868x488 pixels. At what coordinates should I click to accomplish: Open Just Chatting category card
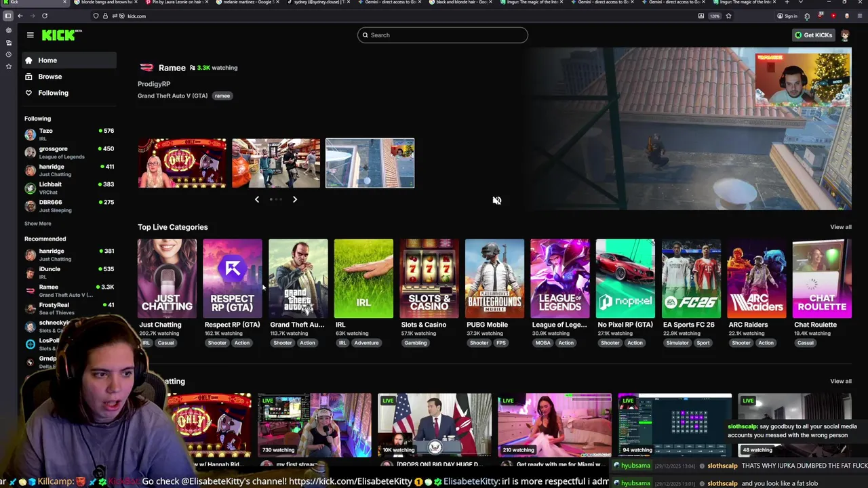(167, 279)
